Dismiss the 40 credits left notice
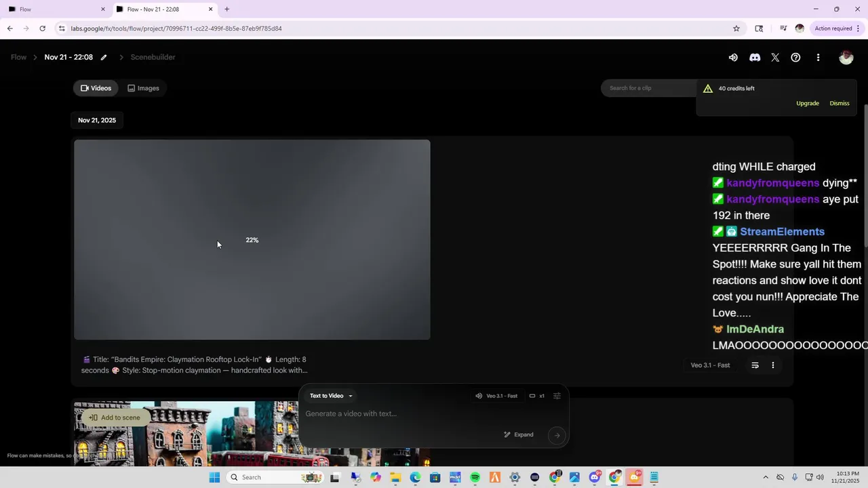The image size is (868, 488). coord(840,104)
